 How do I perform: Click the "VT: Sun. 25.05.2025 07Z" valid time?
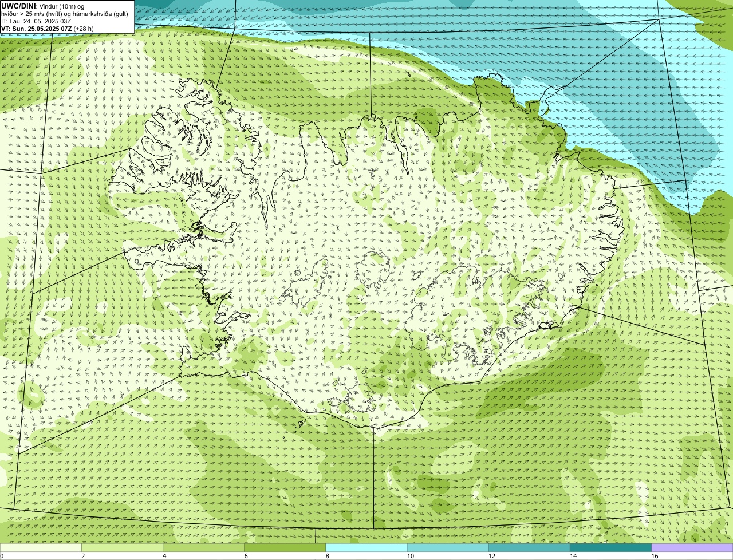pos(37,29)
